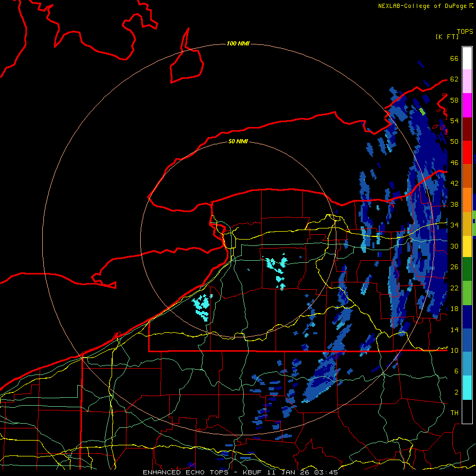Click the white 66 kft color swatch
This screenshot has width=476, height=476.
click(x=467, y=58)
